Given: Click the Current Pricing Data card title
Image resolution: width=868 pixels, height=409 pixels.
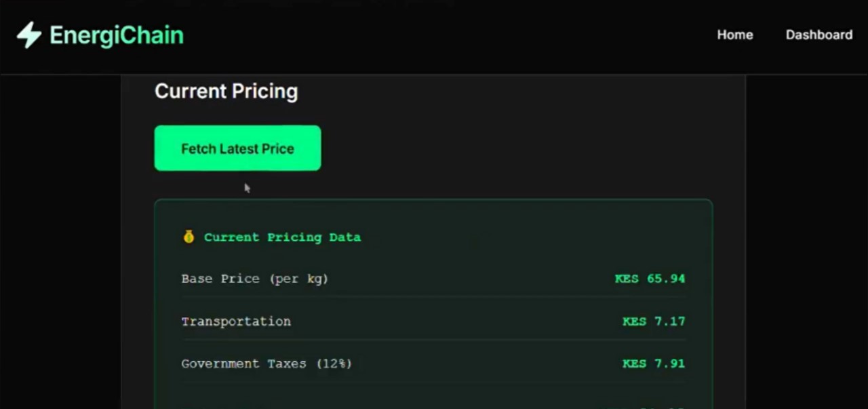Looking at the screenshot, I should click(282, 237).
